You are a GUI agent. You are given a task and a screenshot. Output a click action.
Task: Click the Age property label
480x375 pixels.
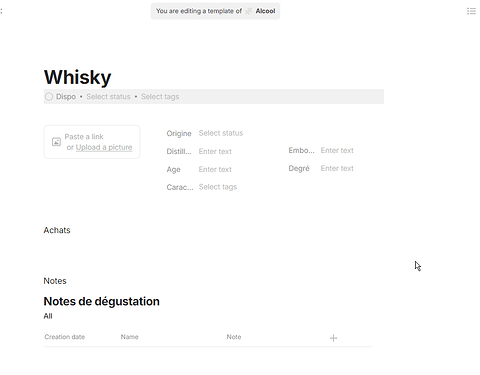tap(174, 170)
